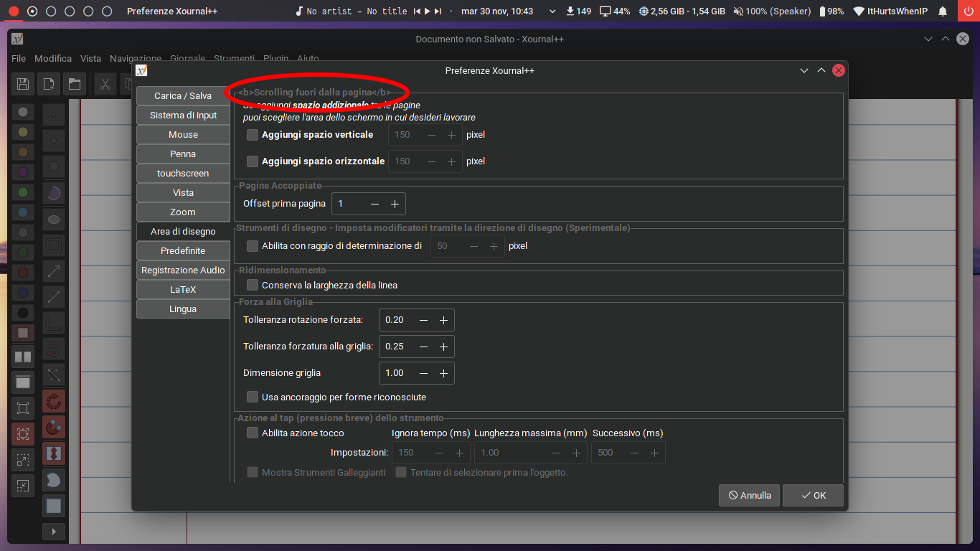
Task: Open the Modifica menu
Action: pyautogui.click(x=53, y=58)
